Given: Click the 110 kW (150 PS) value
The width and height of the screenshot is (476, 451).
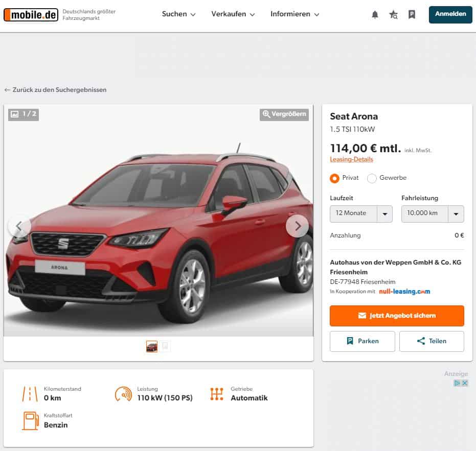Looking at the screenshot, I should [165, 398].
